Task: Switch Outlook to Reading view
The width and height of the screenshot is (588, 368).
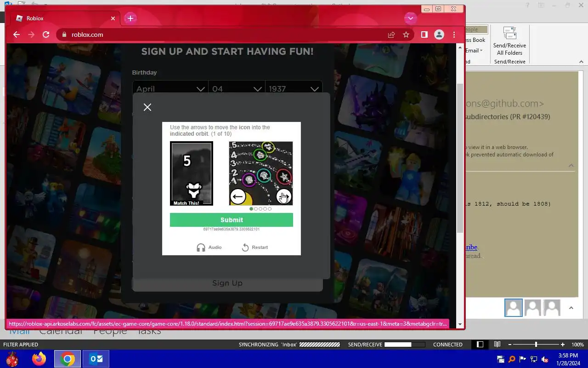Action: [497, 345]
